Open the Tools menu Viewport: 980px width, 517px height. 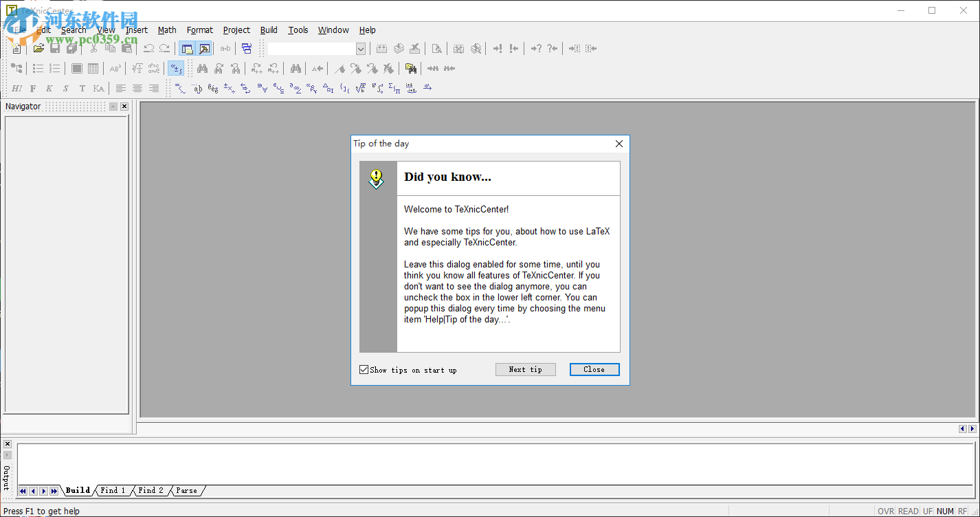298,30
